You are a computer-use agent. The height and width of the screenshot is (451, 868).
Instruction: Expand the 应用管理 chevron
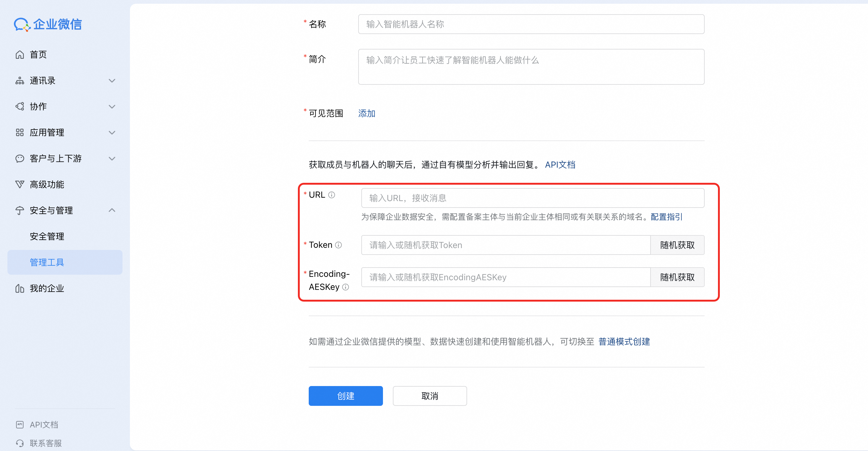112,132
